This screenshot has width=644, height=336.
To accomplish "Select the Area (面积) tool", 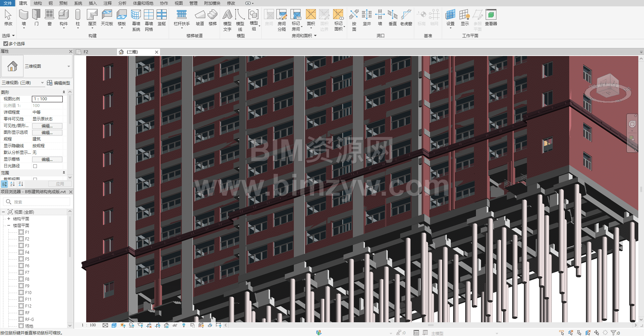I will point(311,18).
